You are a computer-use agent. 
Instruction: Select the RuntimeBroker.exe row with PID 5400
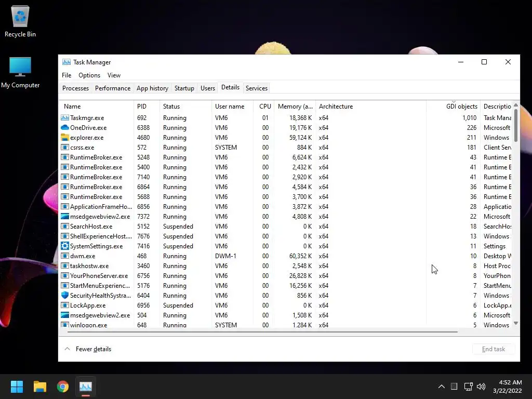coord(286,167)
